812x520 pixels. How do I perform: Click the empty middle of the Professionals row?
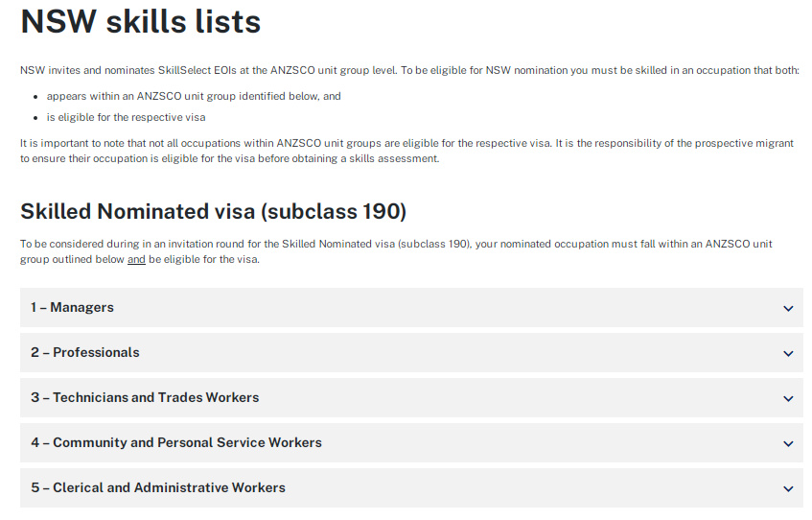click(431, 353)
